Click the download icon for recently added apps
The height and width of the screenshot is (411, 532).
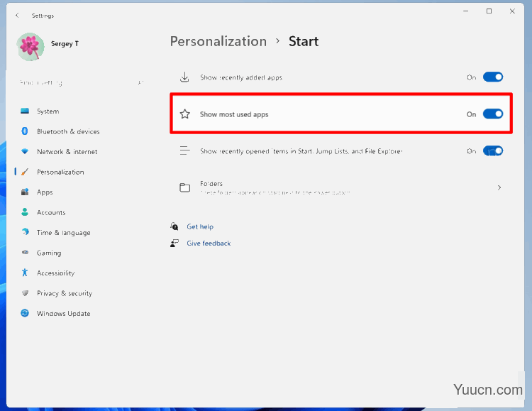(x=184, y=77)
